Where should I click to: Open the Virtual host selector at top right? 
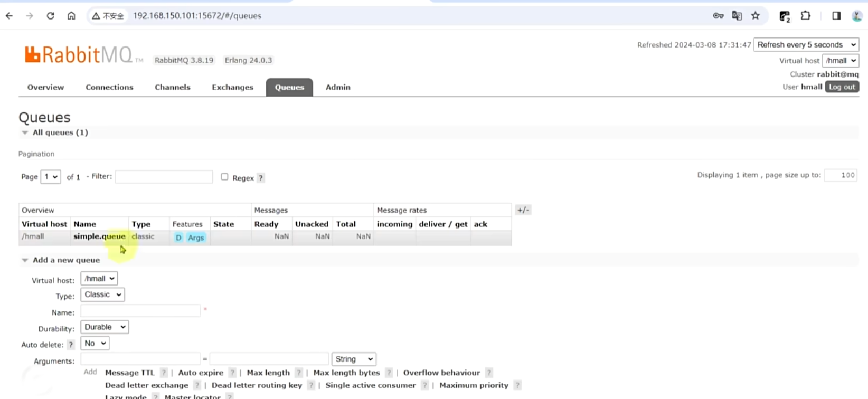[841, 61]
